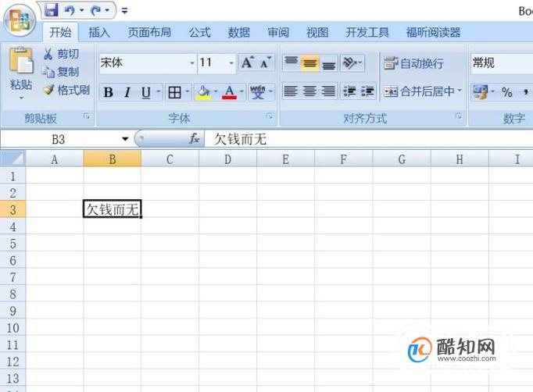Open the font size dropdown 11
This screenshot has width=533, height=392.
pos(231,62)
